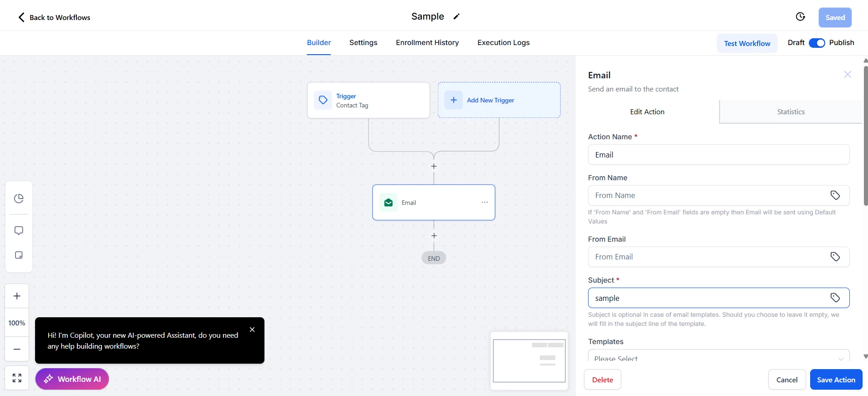Viewport: 868px width, 396px height.
Task: Click the END node
Action: point(434,258)
